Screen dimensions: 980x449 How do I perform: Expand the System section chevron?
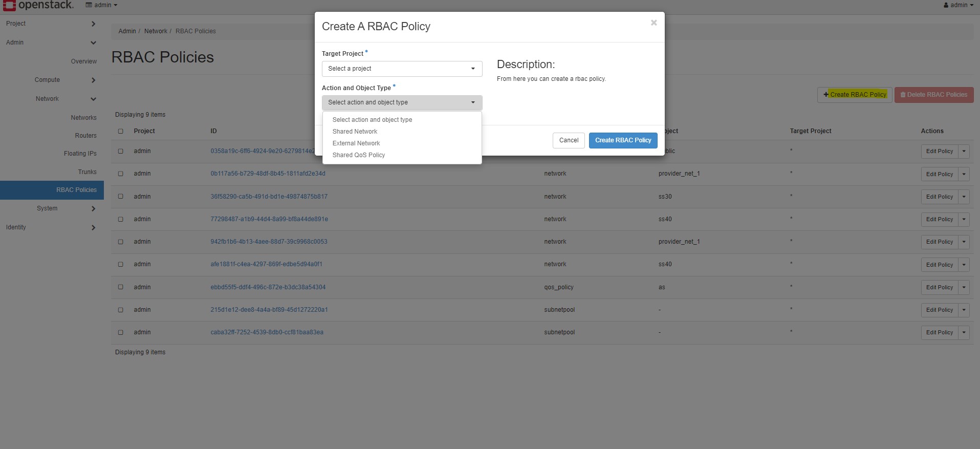pos(93,209)
